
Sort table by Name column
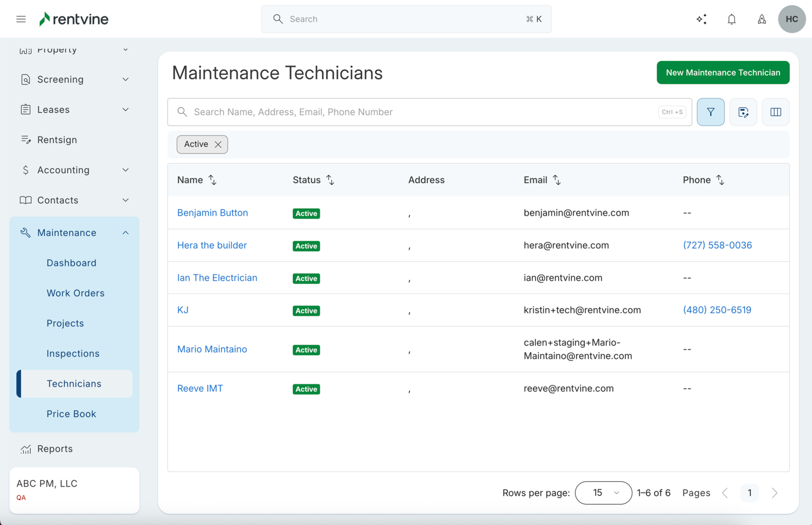[212, 180]
